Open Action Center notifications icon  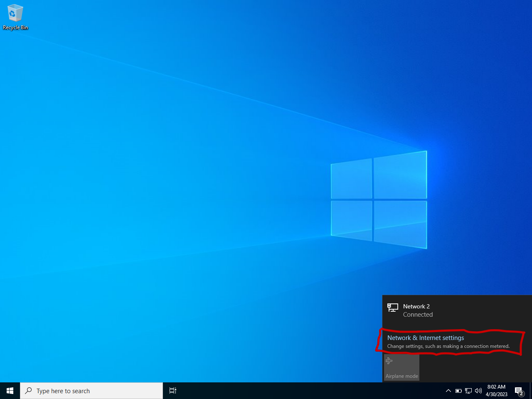(x=519, y=391)
